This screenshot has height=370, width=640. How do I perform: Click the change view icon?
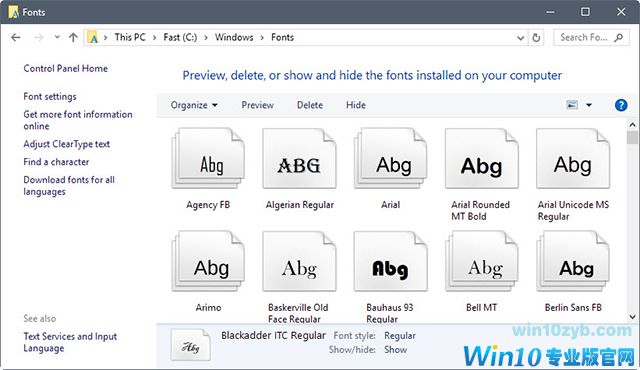click(572, 105)
